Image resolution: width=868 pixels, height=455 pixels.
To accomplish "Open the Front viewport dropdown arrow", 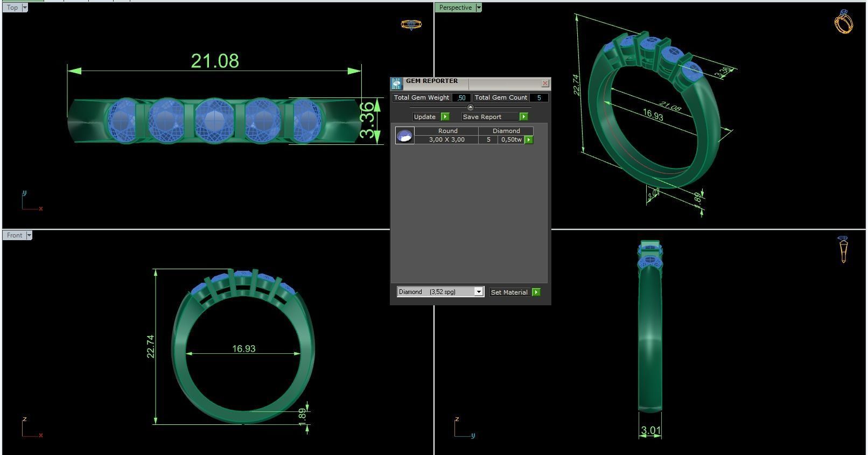I will coord(29,235).
